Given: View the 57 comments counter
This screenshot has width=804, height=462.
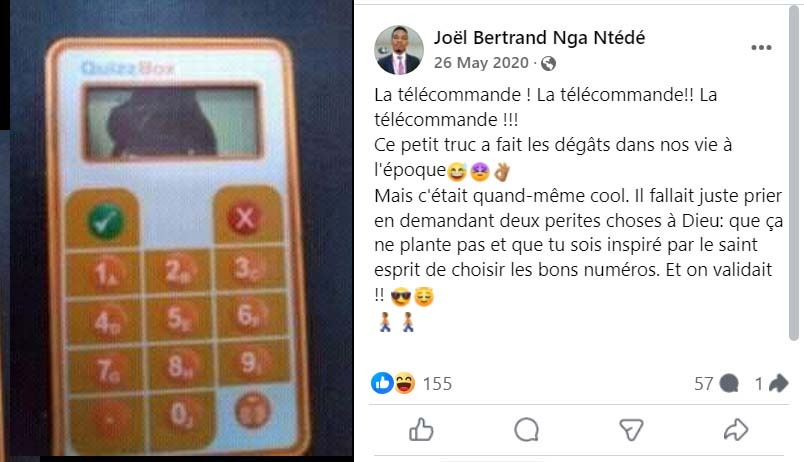Looking at the screenshot, I should [716, 384].
